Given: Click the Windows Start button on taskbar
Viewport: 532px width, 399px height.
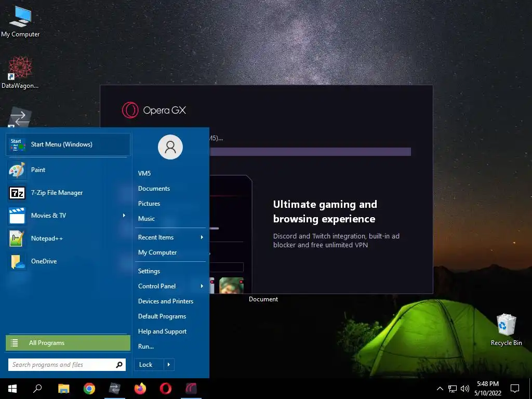Looking at the screenshot, I should (12, 389).
